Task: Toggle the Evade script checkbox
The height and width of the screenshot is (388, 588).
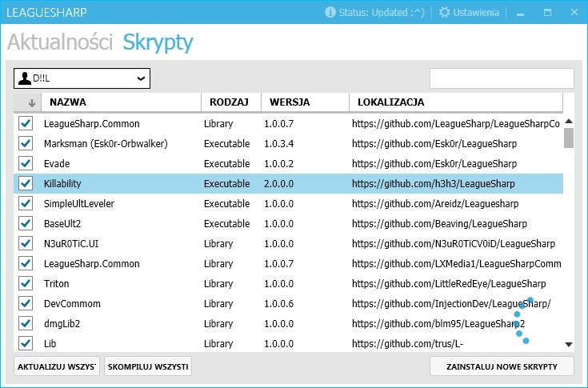Action: 26,163
